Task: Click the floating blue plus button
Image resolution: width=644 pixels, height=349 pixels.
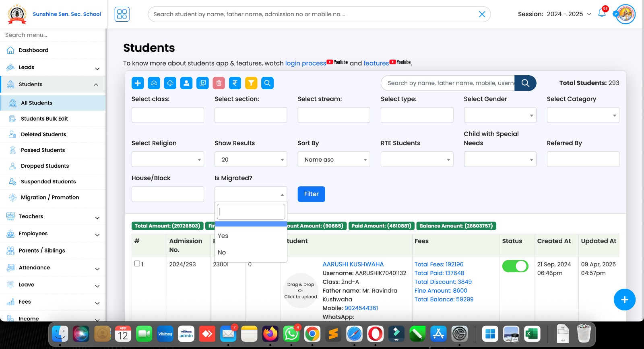Action: [624, 300]
